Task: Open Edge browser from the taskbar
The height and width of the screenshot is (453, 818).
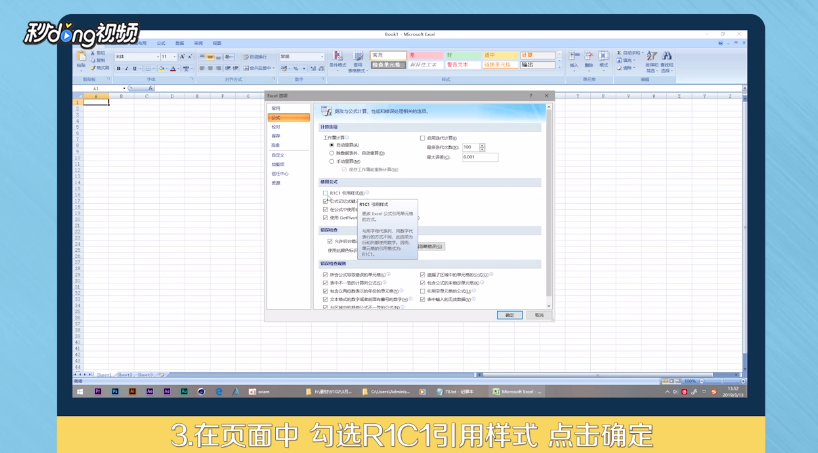Action: click(x=219, y=391)
